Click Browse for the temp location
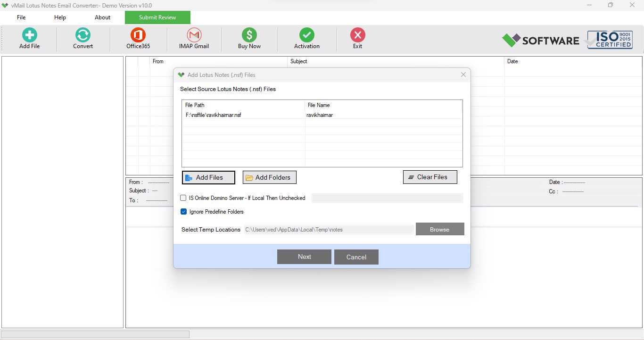The height and width of the screenshot is (340, 644). pyautogui.click(x=440, y=229)
